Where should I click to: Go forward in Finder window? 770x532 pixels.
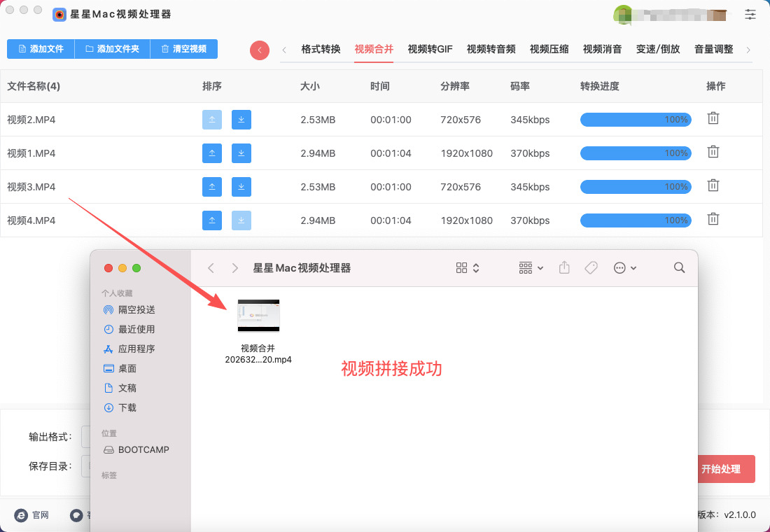click(234, 267)
